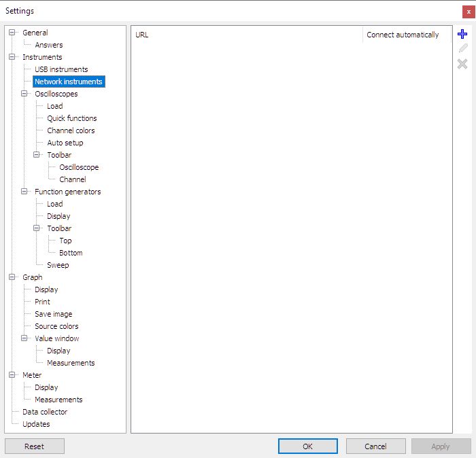Select the Meter category

[32, 375]
